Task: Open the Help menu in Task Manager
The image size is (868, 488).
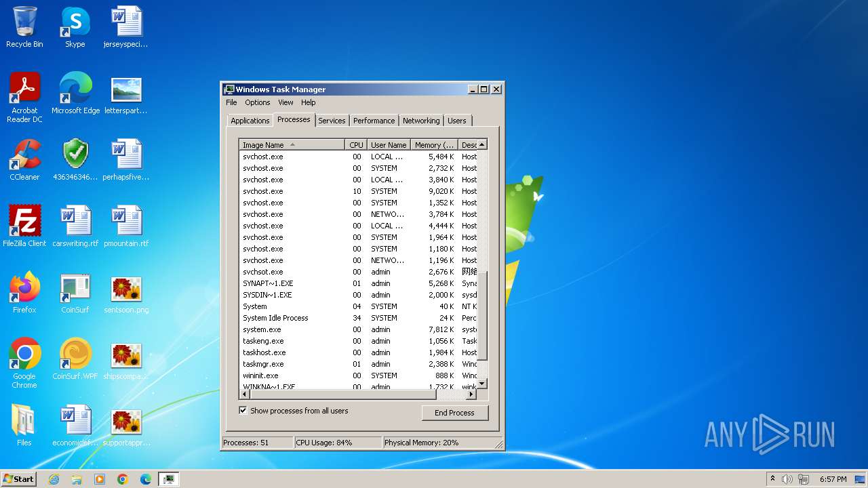Action: pyautogui.click(x=309, y=102)
